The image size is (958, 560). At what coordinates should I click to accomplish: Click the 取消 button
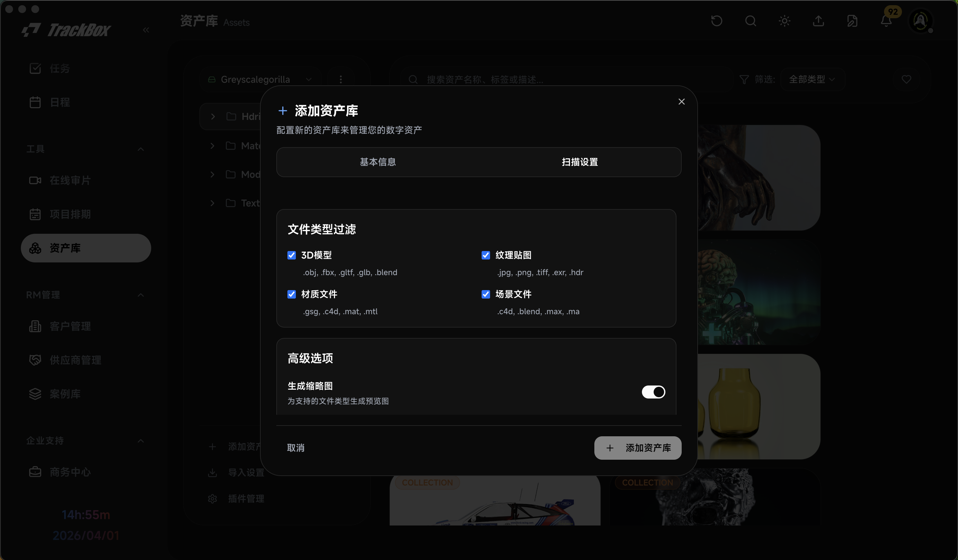click(x=295, y=448)
